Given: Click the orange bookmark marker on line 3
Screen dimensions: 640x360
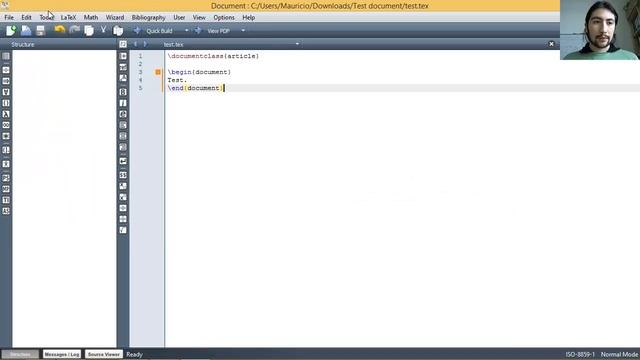Looking at the screenshot, I should 158,72.
